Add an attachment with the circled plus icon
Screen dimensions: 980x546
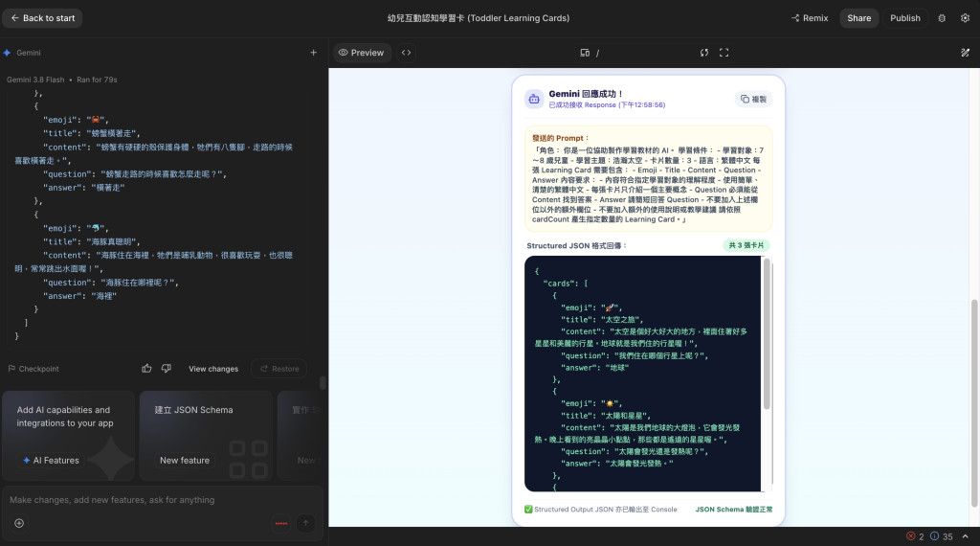pos(19,523)
